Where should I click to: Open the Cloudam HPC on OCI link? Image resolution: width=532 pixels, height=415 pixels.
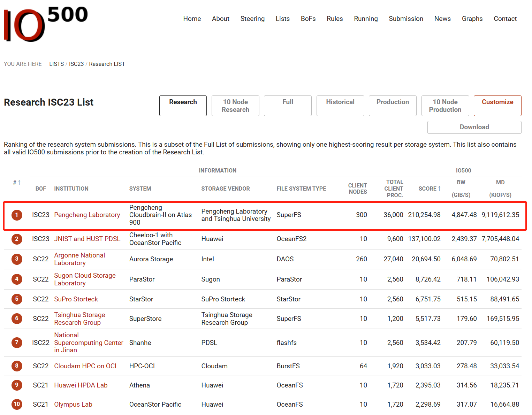click(85, 366)
